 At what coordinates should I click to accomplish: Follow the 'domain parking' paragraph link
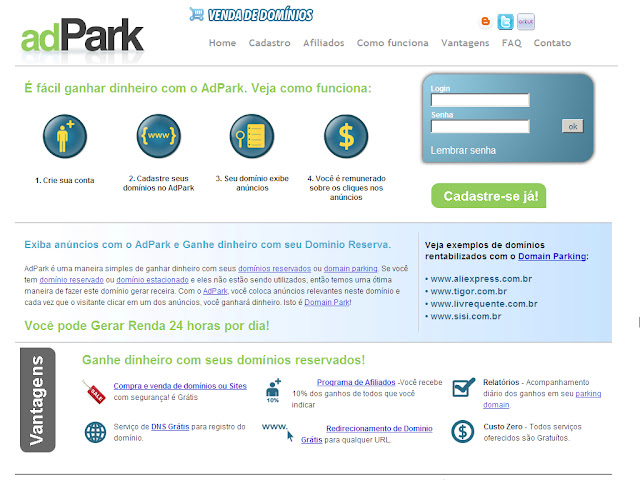click(x=350, y=269)
